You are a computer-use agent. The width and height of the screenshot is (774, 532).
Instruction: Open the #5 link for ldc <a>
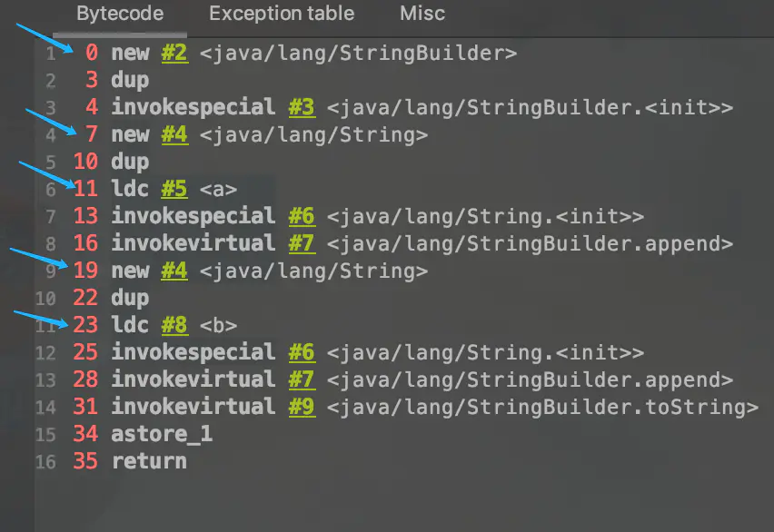[x=174, y=189]
